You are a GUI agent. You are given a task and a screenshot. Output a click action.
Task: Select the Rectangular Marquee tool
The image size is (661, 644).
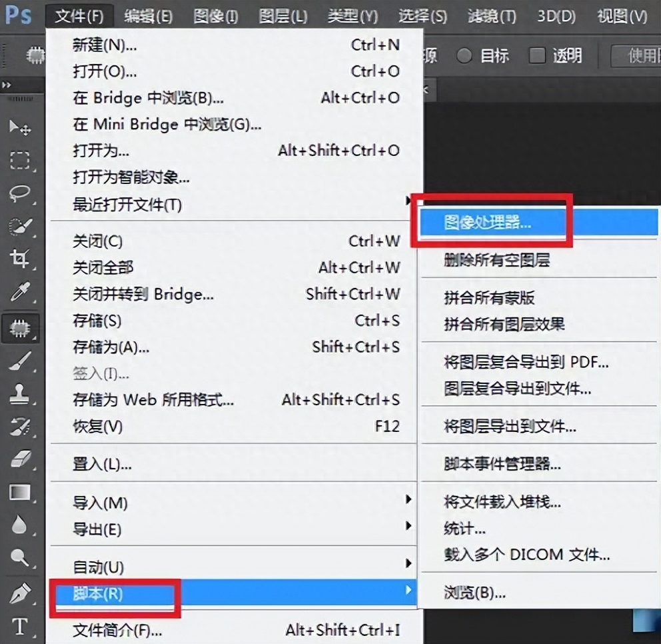coord(20,161)
